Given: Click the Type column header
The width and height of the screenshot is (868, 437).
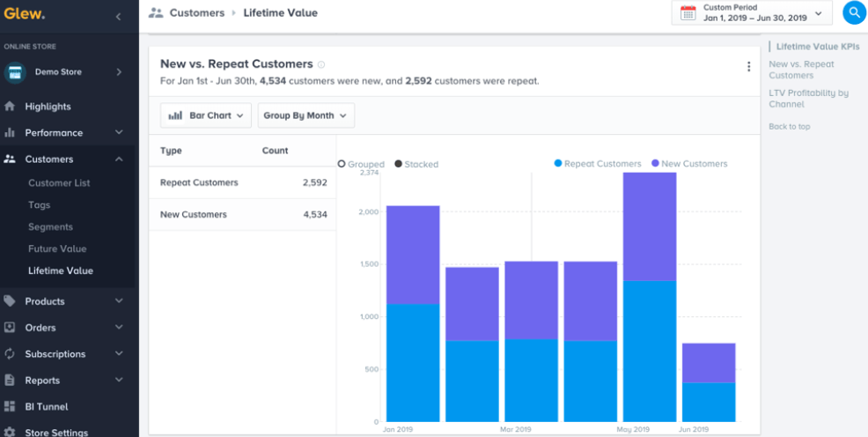Looking at the screenshot, I should [171, 151].
